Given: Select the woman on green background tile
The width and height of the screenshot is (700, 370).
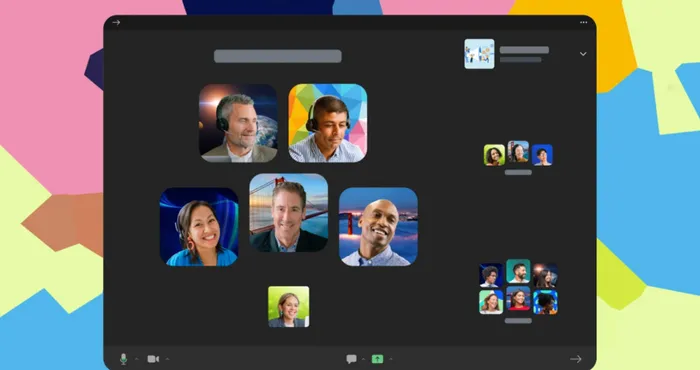Looking at the screenshot, I should (288, 307).
